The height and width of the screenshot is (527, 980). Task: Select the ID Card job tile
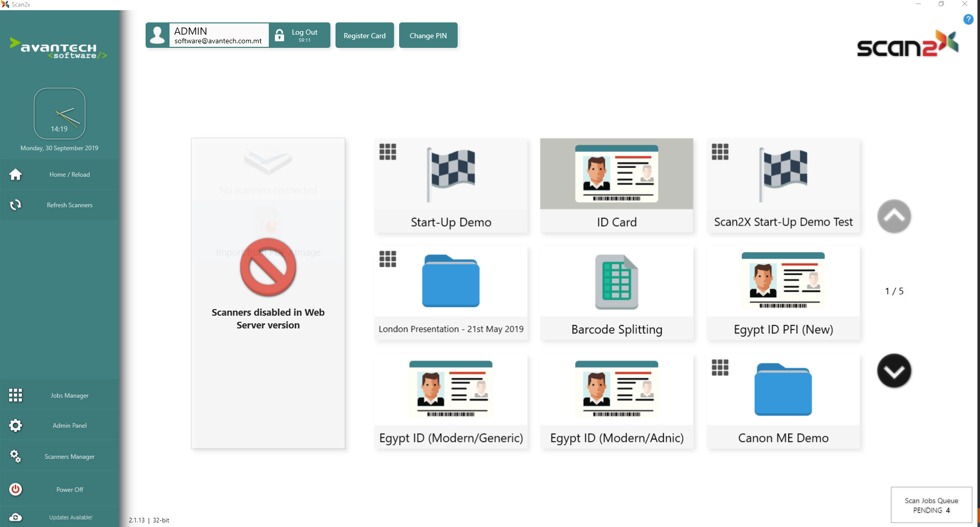pos(617,186)
